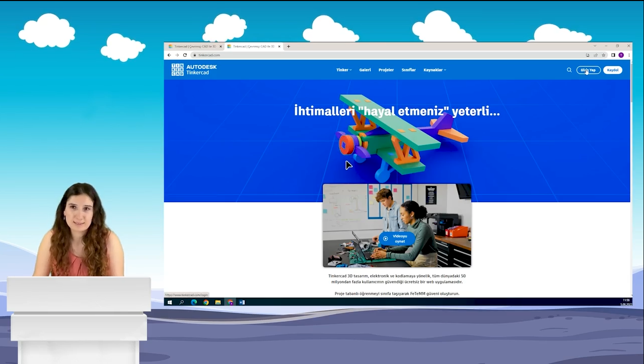Open Tinkercad's search by clicking the magnifier icon
This screenshot has width=644, height=364.
pos(569,70)
